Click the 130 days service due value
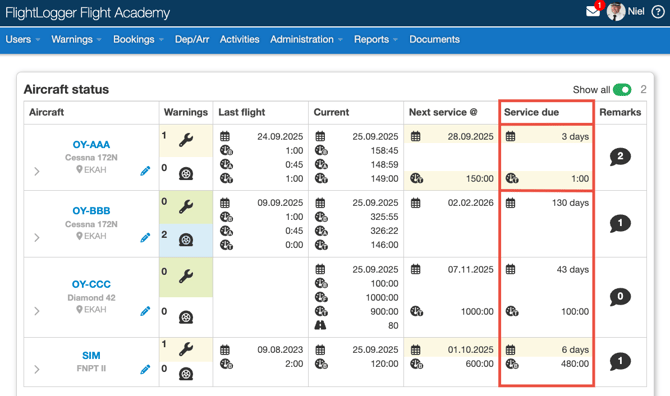Viewport: 670px width, 396px height. [570, 203]
